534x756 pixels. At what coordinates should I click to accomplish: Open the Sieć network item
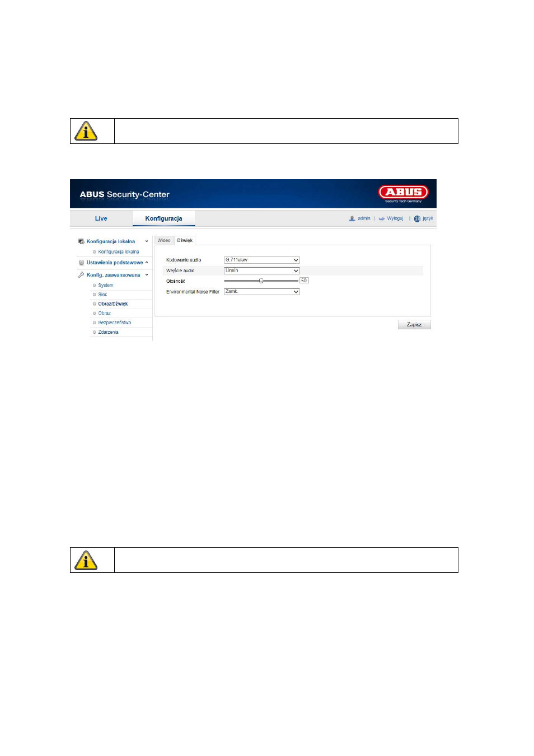click(102, 295)
